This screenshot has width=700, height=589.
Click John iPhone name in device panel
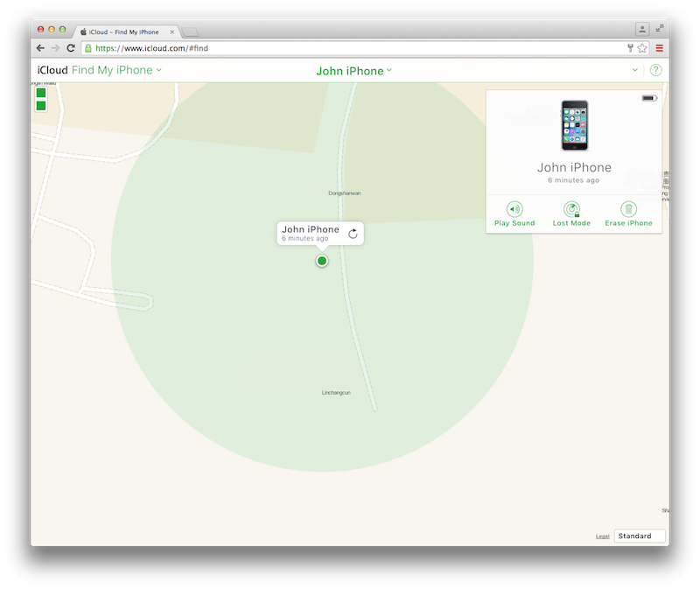[x=574, y=167]
